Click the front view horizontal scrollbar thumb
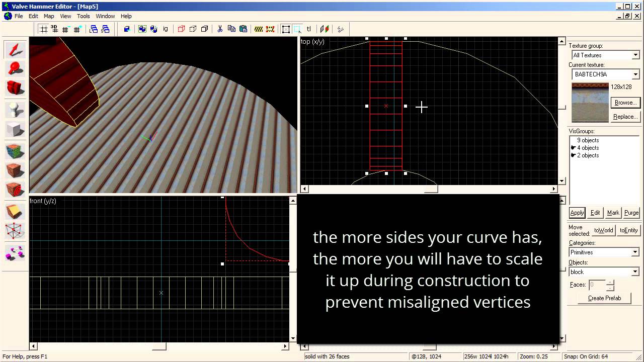The image size is (644, 362). (x=159, y=346)
